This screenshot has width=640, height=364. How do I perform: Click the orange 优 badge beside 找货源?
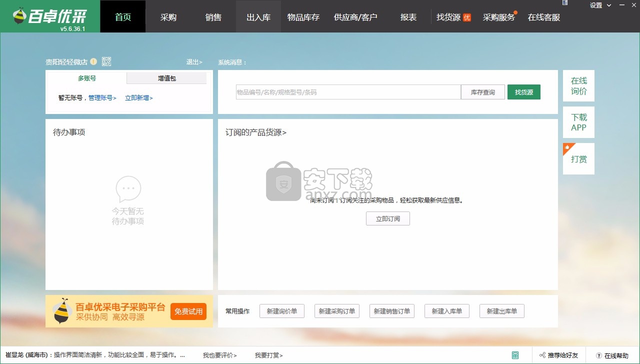point(467,17)
